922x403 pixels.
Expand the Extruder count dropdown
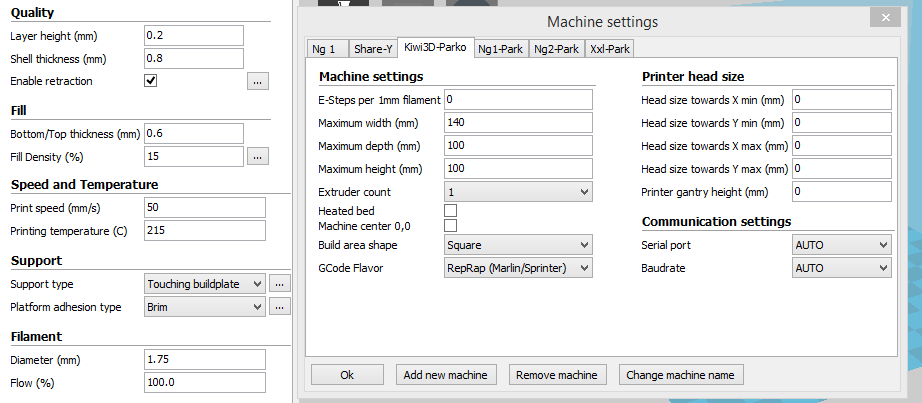click(517, 192)
